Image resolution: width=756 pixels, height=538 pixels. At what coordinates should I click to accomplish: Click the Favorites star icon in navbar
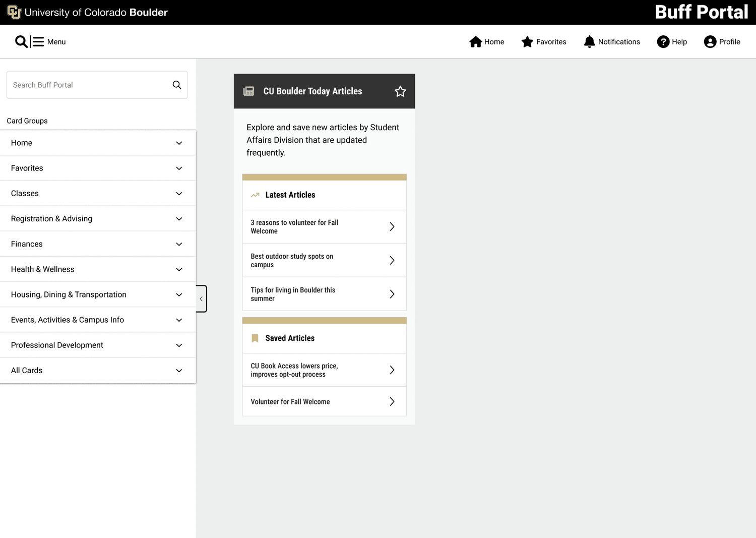pyautogui.click(x=527, y=42)
